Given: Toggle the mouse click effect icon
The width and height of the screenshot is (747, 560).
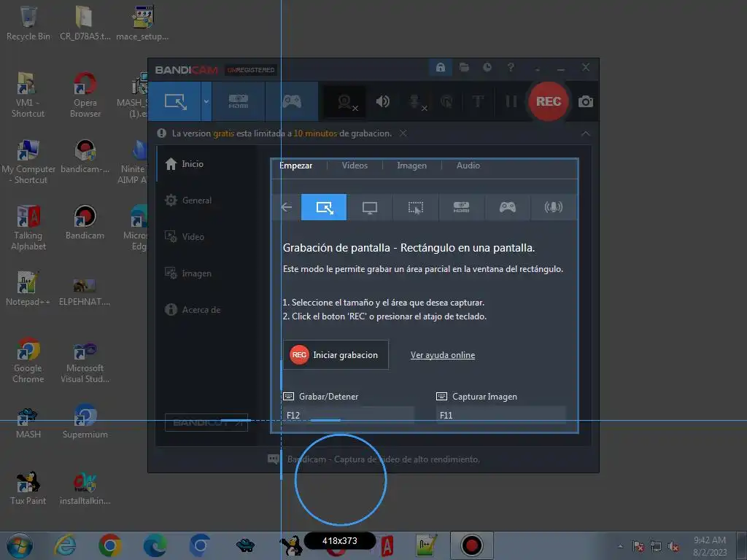Looking at the screenshot, I should tap(446, 101).
